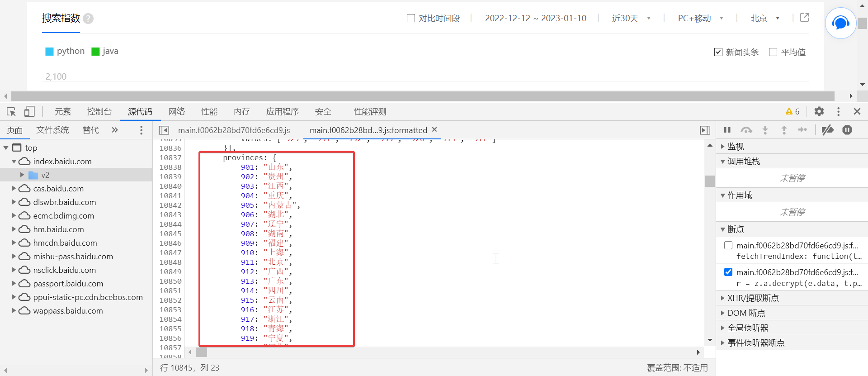Open the 北京 region dropdown
868x376 pixels.
(x=765, y=18)
